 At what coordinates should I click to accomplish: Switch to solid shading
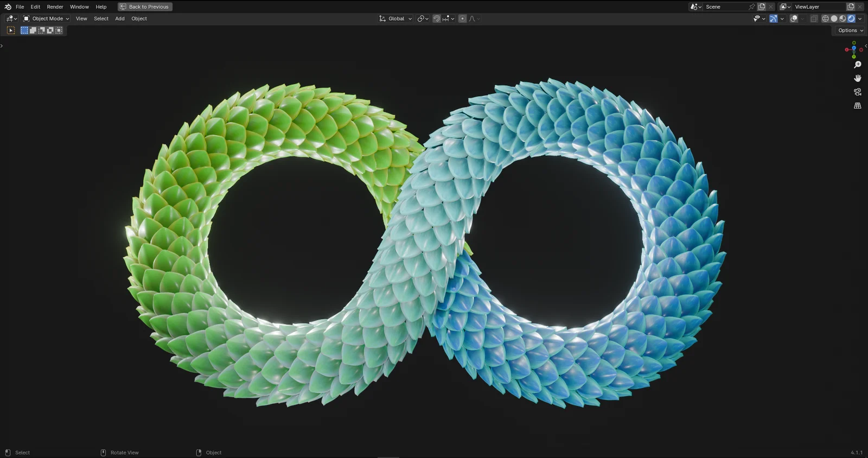point(834,18)
